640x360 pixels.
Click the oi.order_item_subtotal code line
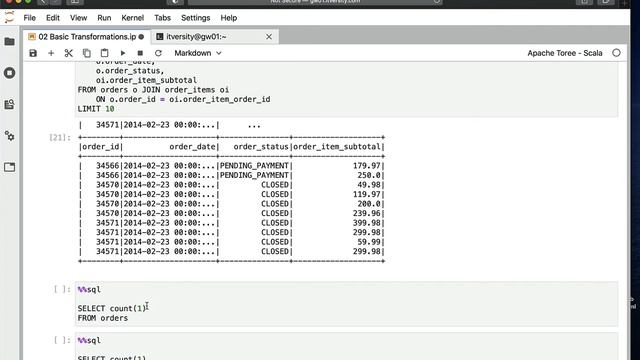(x=146, y=80)
